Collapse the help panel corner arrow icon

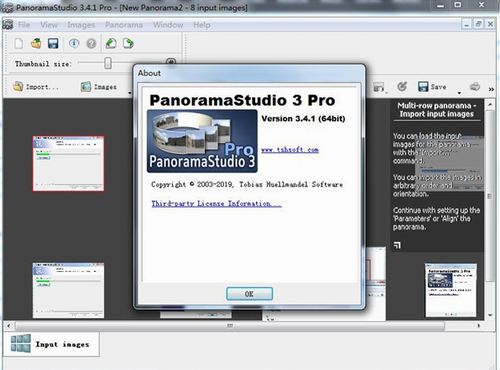click(397, 245)
